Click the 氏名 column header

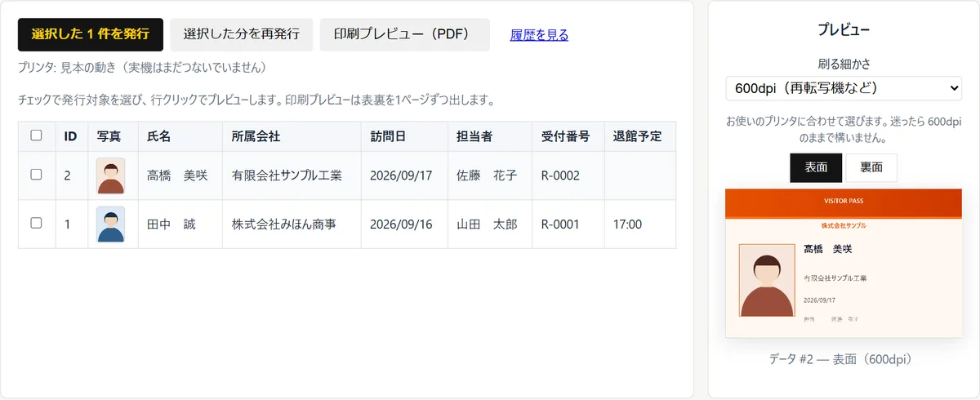[x=180, y=136]
